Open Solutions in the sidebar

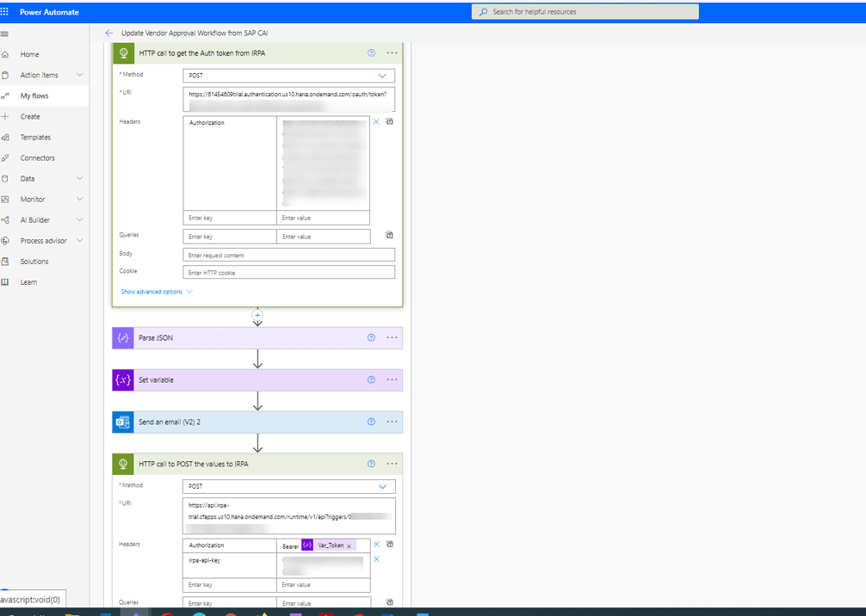tap(34, 262)
